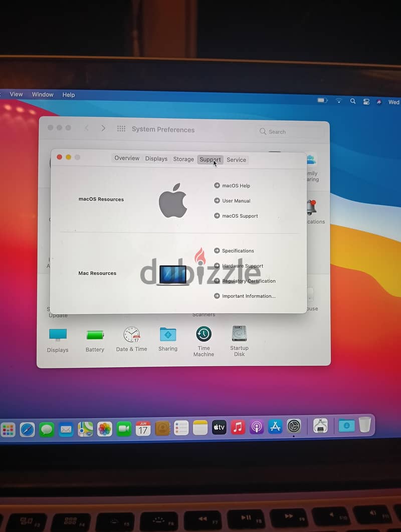Select the Support tab
Image resolution: width=401 pixels, height=532 pixels.
(210, 159)
